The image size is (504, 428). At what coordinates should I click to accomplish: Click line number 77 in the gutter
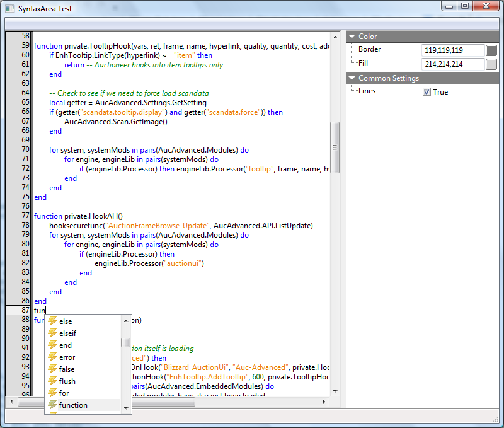click(x=26, y=216)
